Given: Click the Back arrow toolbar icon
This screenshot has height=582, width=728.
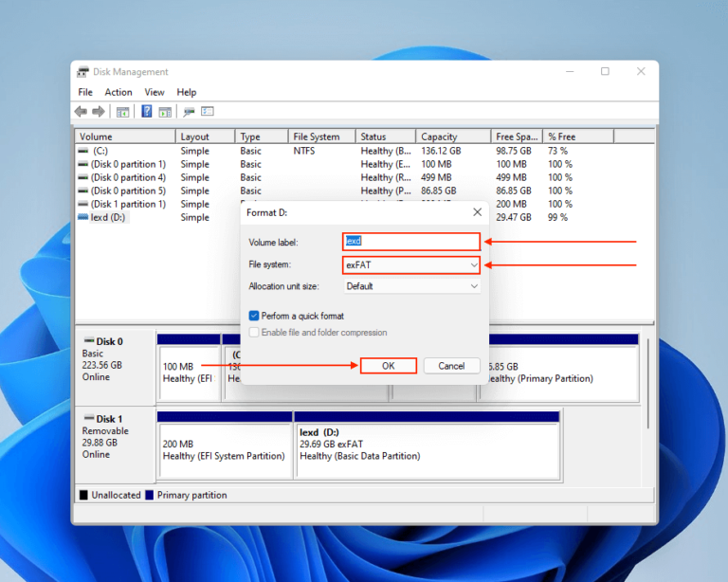Looking at the screenshot, I should pos(81,112).
